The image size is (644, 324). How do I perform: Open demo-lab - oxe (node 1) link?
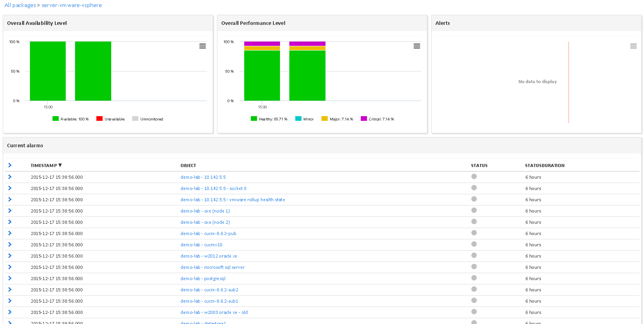(x=205, y=211)
